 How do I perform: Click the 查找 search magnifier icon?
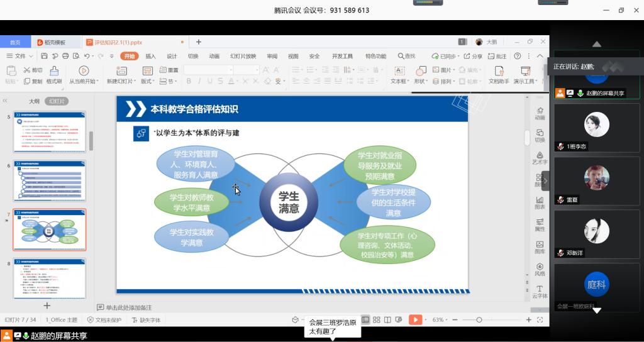401,56
